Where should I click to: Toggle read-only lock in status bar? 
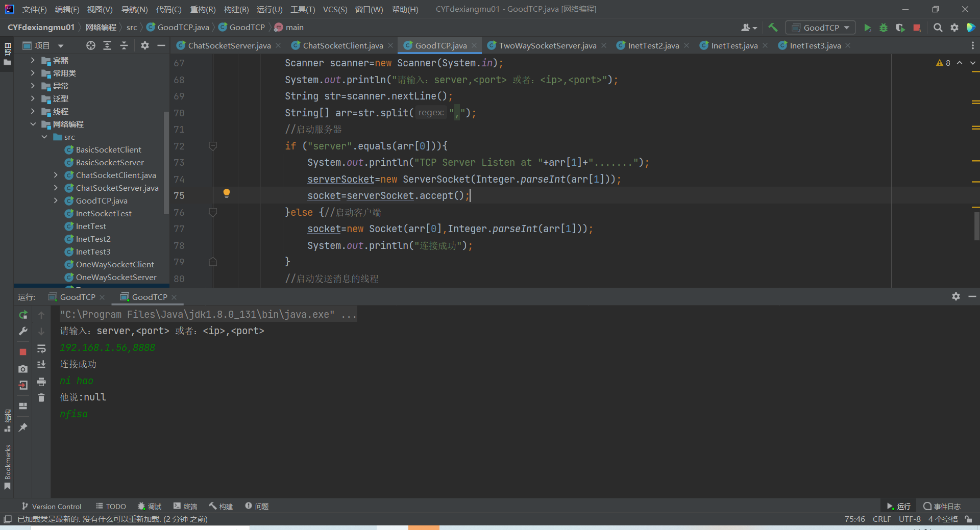[968, 519]
